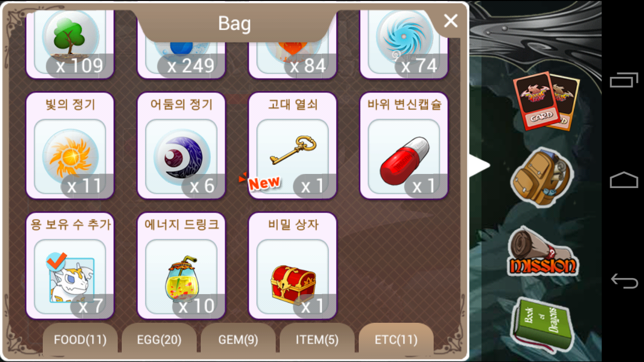This screenshot has width=644, height=362.
Task: Select the dragon slot expansion item
Action: [x=70, y=266]
